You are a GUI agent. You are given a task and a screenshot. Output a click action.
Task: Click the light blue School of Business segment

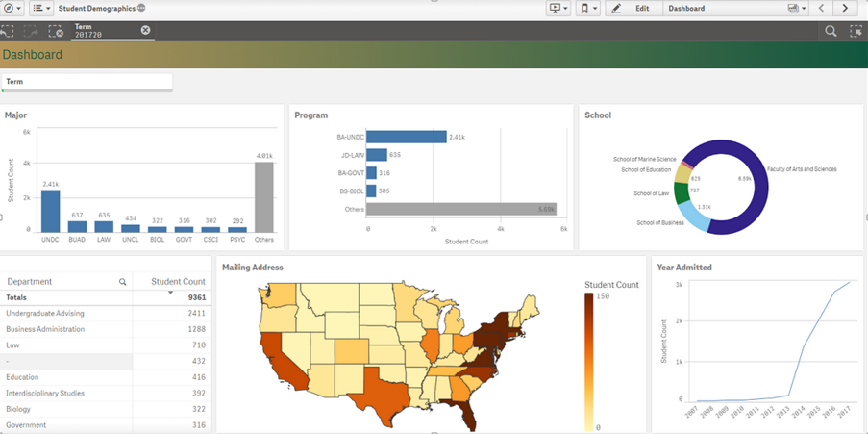pyautogui.click(x=692, y=217)
